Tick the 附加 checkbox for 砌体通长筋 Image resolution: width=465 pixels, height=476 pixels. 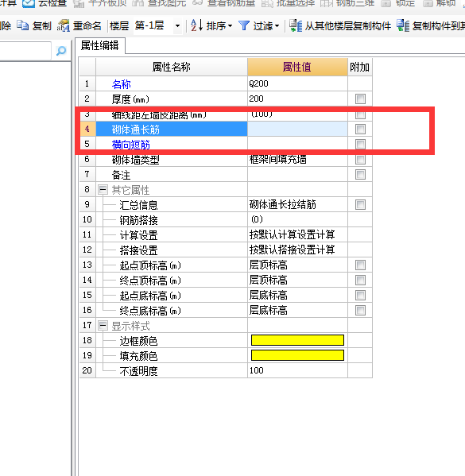click(x=360, y=129)
